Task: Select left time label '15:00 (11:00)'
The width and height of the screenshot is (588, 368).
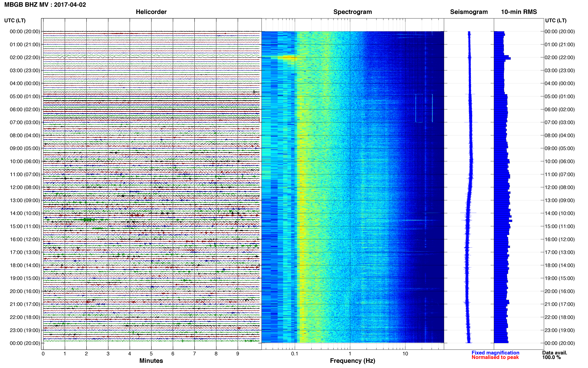Action: point(25,226)
